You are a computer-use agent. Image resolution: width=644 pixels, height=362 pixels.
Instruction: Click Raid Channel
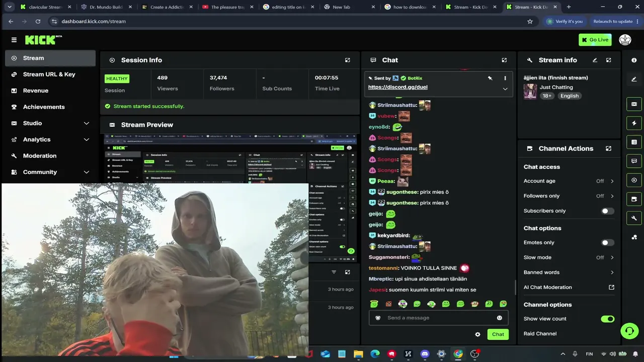click(540, 334)
